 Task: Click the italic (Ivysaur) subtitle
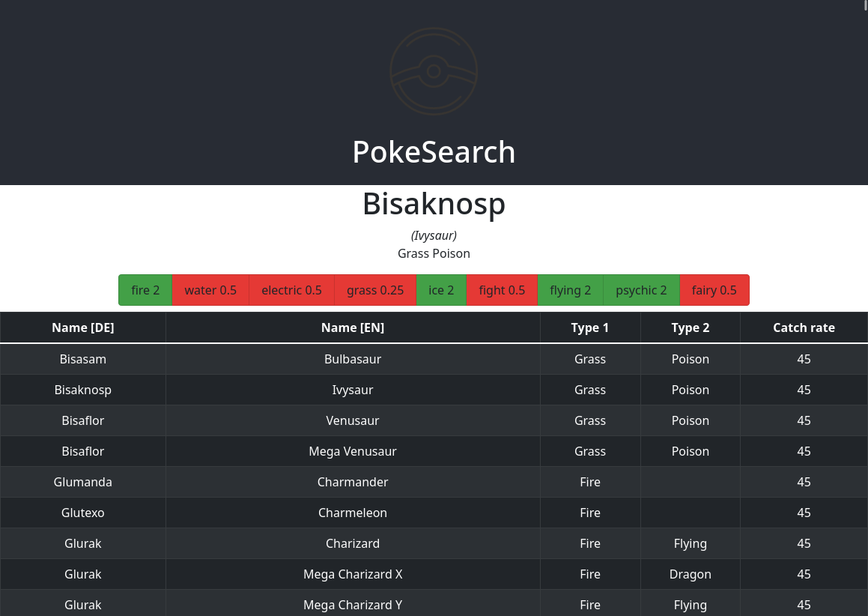coord(434,235)
